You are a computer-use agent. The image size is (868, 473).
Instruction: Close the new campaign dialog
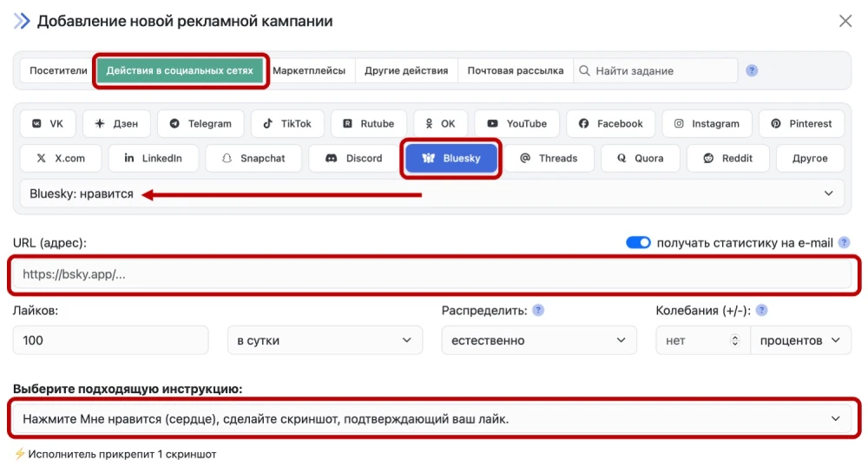pyautogui.click(x=845, y=21)
